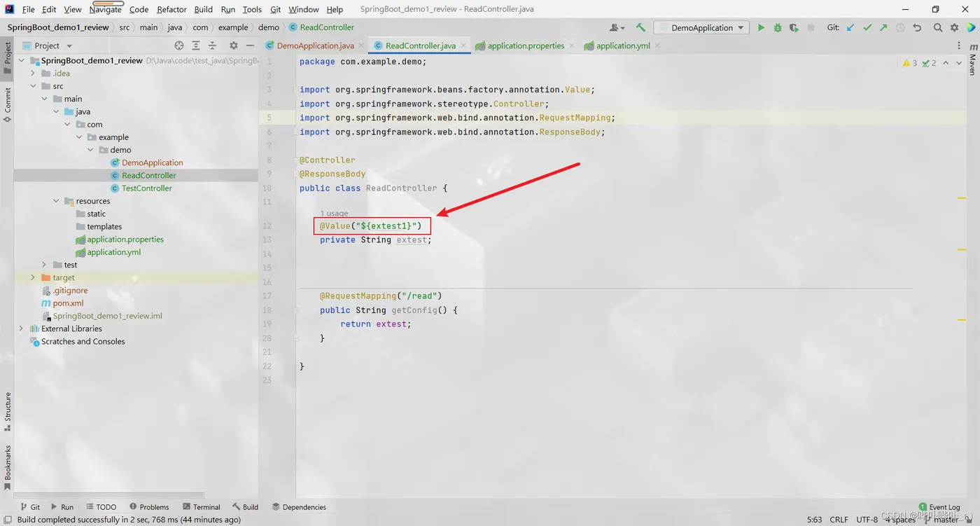Click the ReadController breadcrumb in navigation bar
This screenshot has height=526, width=980.
click(x=322, y=27)
